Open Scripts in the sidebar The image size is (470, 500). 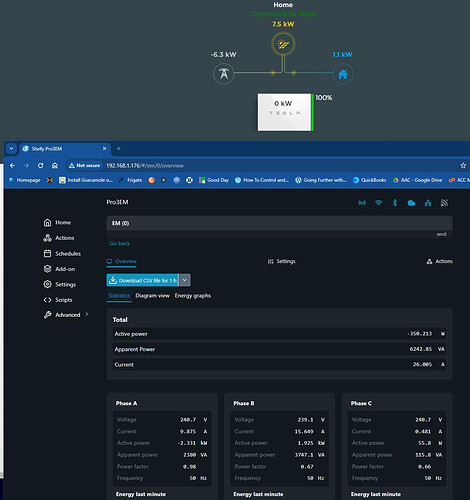[58, 300]
